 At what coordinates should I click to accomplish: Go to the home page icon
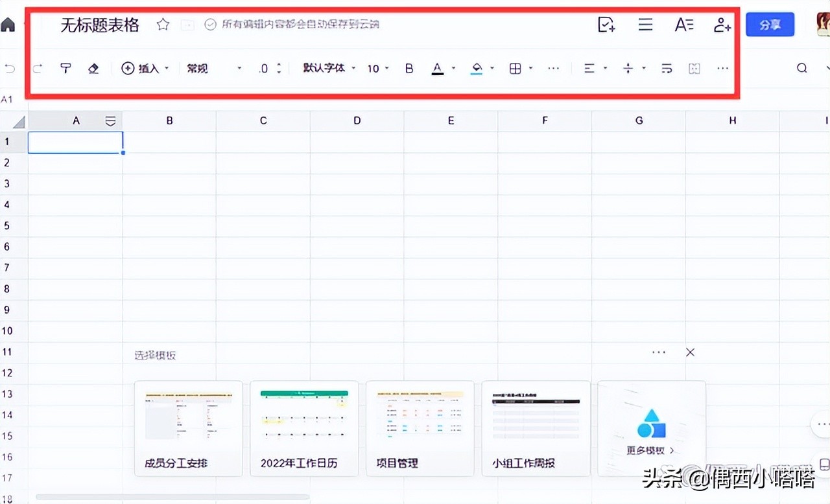[8, 25]
